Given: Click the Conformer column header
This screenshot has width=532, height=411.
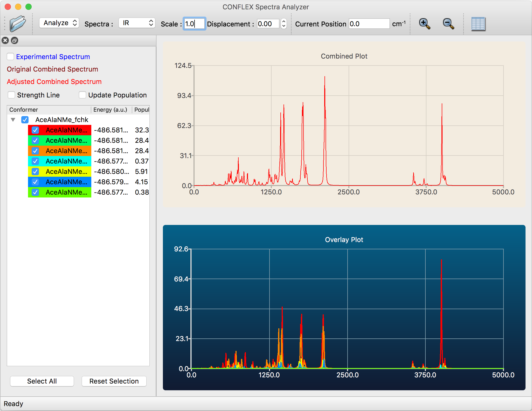Looking at the screenshot, I should [23, 110].
